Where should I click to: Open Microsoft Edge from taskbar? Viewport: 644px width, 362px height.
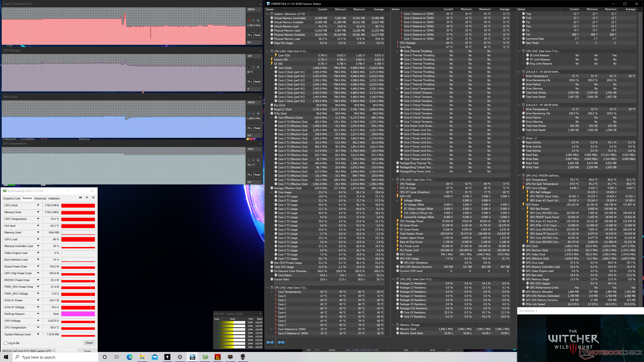point(129,357)
